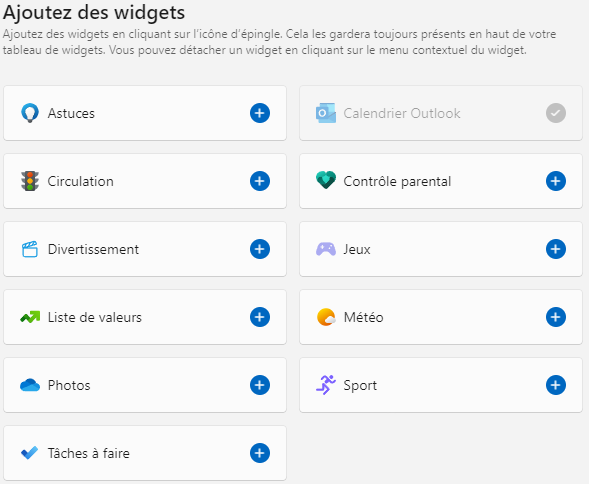
Task: Click the Liste de valeurs chart icon
Action: (x=30, y=318)
